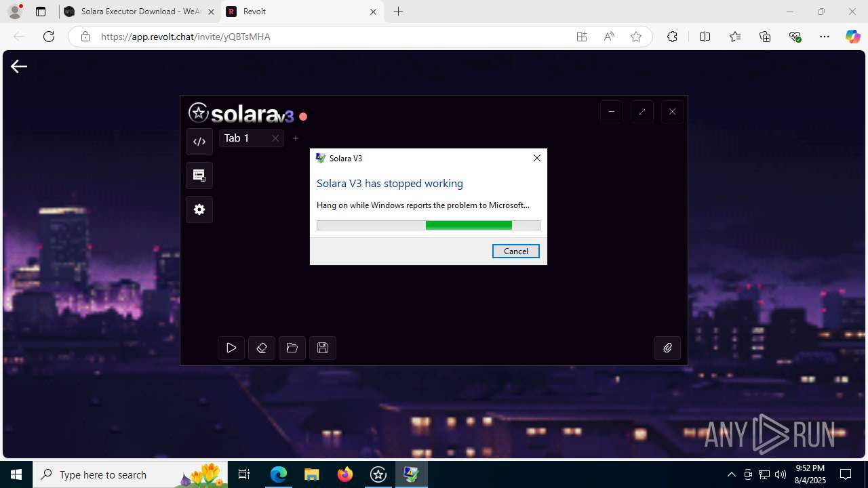Add this page to favorites star
868x488 pixels.
pyautogui.click(x=636, y=37)
